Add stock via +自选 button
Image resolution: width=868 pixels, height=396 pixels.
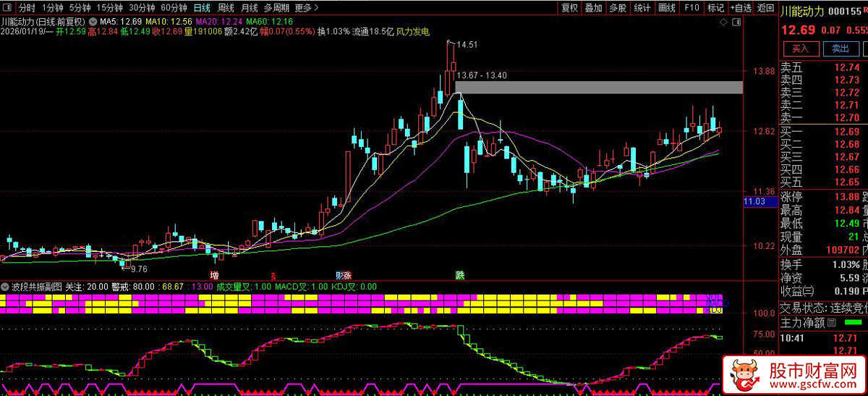tap(740, 8)
